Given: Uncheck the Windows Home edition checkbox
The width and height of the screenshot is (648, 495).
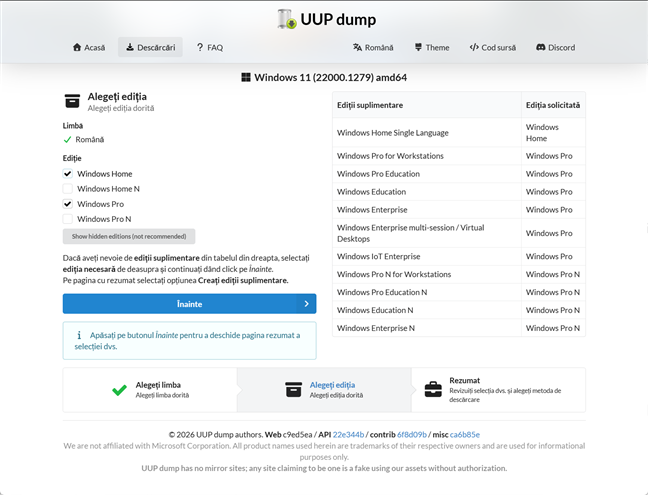Looking at the screenshot, I should pyautogui.click(x=68, y=174).
